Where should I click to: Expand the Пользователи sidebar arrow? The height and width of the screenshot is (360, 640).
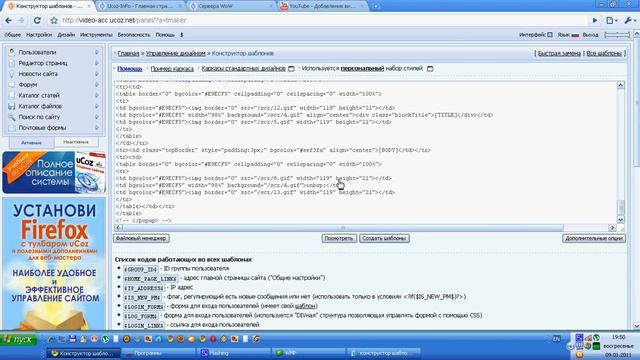97,52
